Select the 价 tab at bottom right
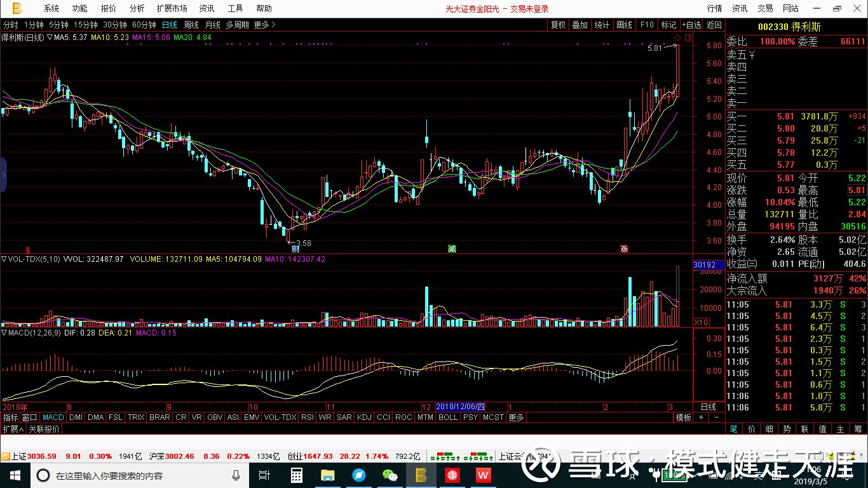 pyautogui.click(x=752, y=429)
